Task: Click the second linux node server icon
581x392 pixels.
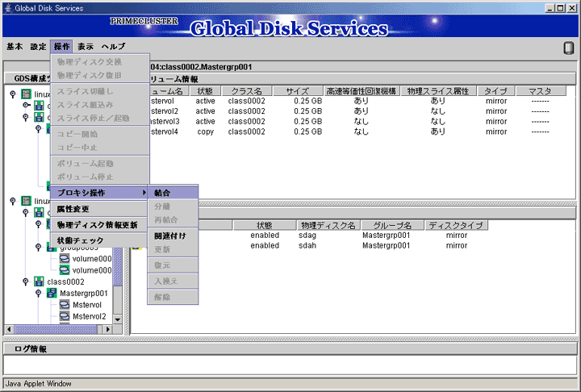Action: point(26,201)
